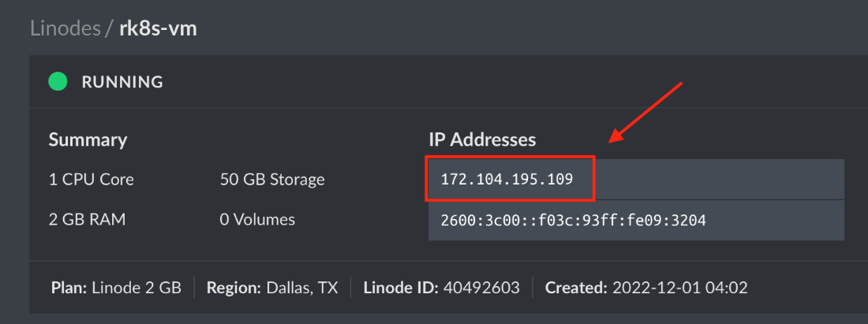Select the 50 GB Storage text

point(272,179)
